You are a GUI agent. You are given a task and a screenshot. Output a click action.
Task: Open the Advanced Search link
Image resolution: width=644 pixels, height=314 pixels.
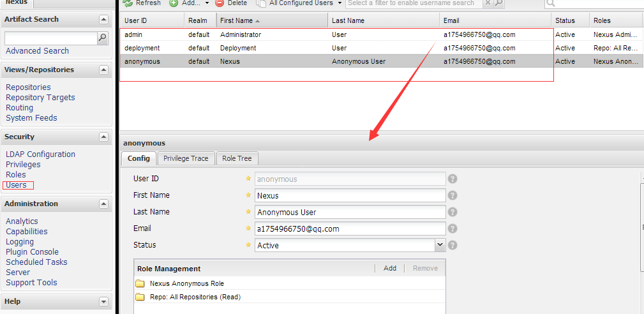tap(38, 51)
